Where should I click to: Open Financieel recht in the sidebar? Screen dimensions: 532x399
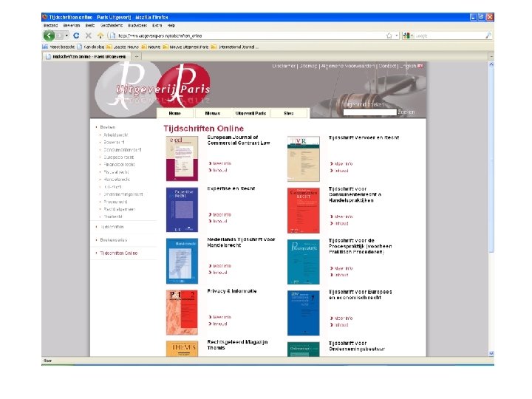click(x=119, y=165)
